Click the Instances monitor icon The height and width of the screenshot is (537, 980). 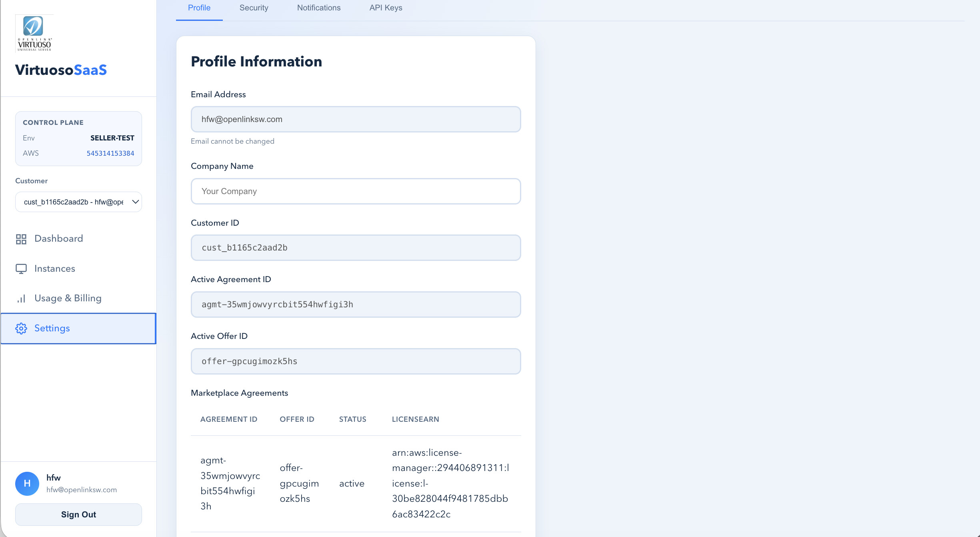[21, 268]
